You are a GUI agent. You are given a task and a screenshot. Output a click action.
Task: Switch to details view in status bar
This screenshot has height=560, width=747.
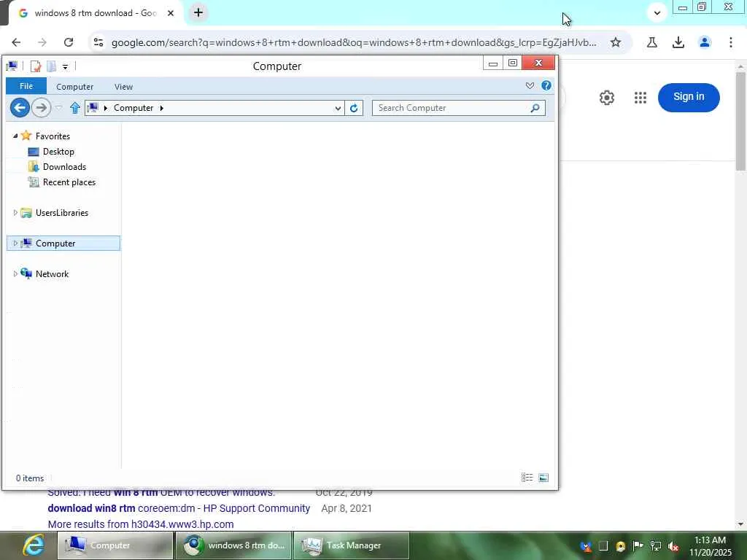(x=527, y=478)
